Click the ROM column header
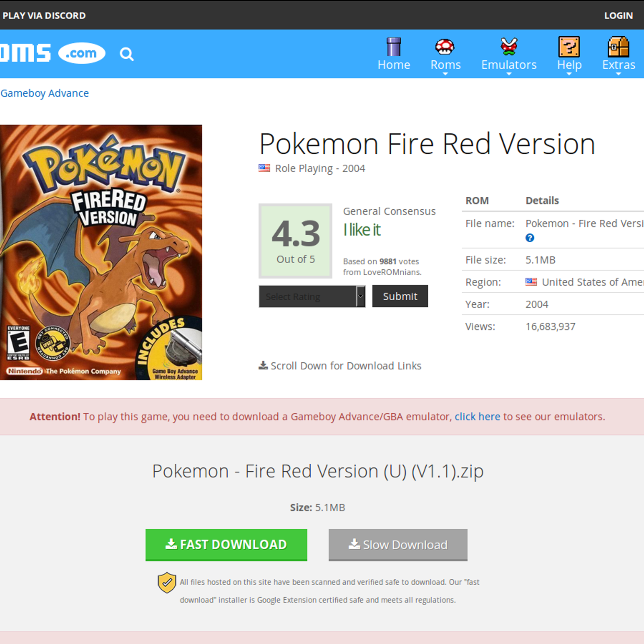 pyautogui.click(x=477, y=200)
